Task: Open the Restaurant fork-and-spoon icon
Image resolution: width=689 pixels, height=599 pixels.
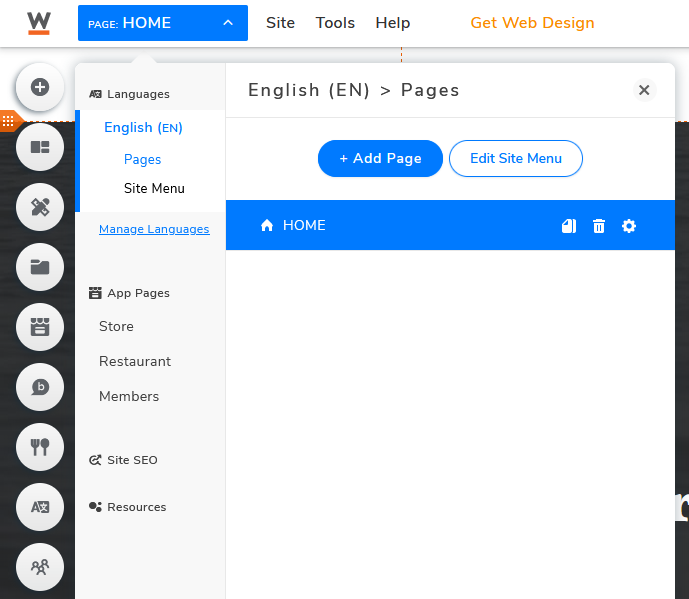Action: [x=40, y=447]
